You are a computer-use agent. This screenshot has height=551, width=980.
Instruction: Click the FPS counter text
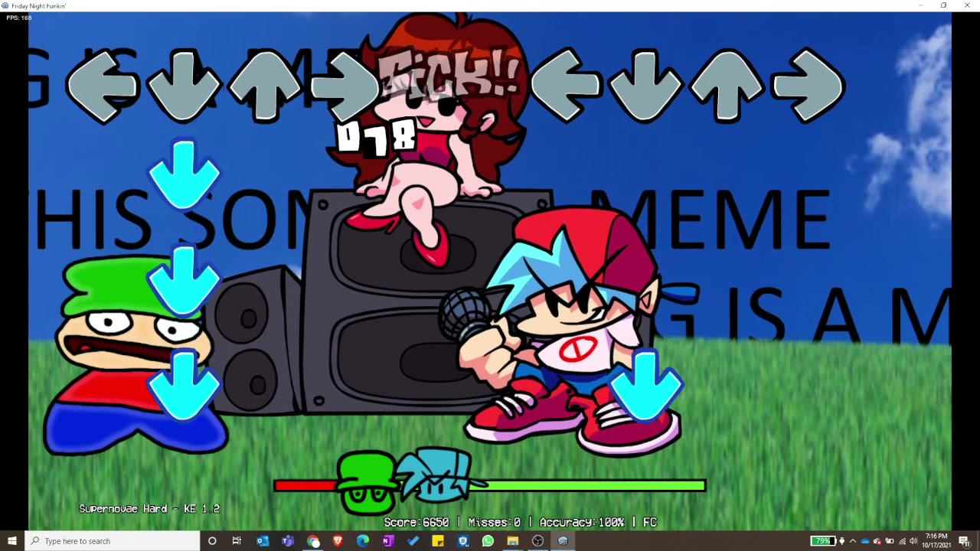coord(18,18)
